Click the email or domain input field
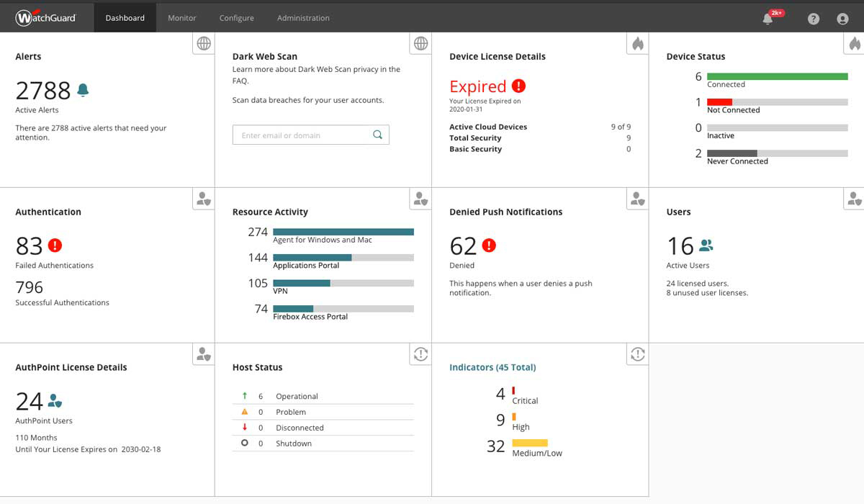Viewport: 864px width, 504px height. coord(302,134)
